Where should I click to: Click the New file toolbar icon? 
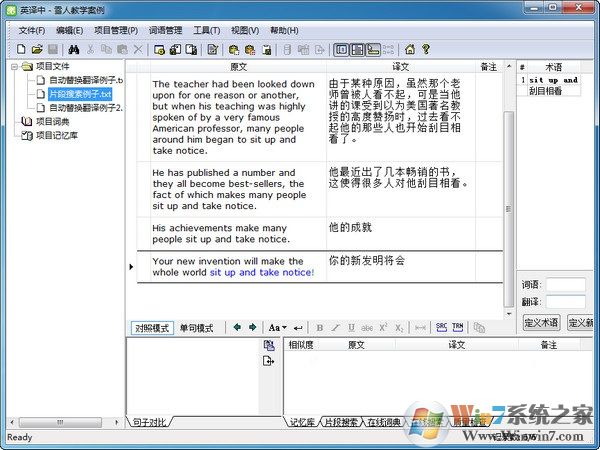point(21,49)
